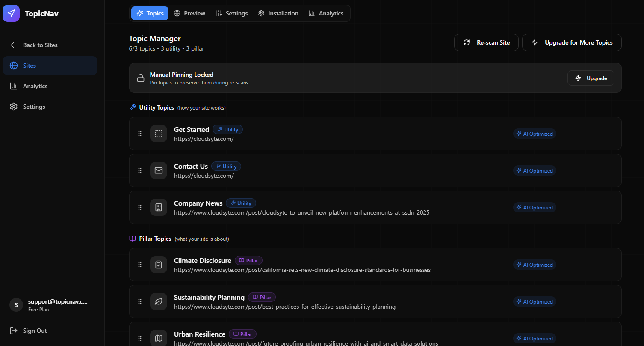The image size is (644, 346).
Task: Click the leaf icon on Sustainability Planning
Action: [159, 301]
